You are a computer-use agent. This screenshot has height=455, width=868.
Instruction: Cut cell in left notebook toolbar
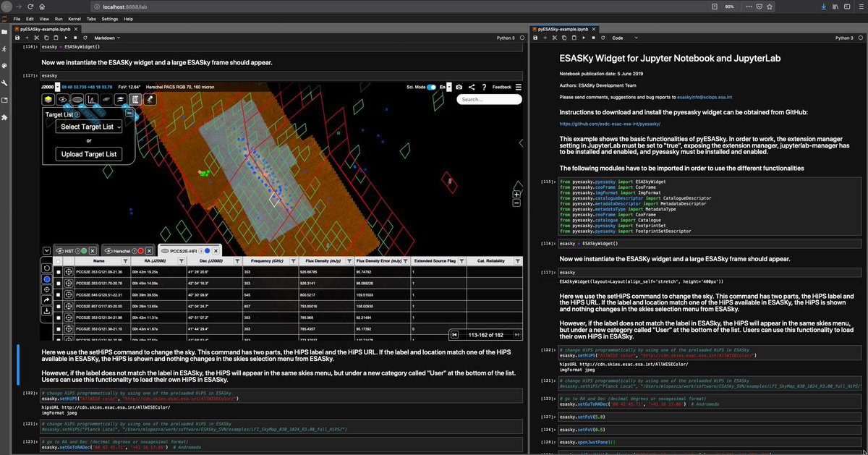36,38
